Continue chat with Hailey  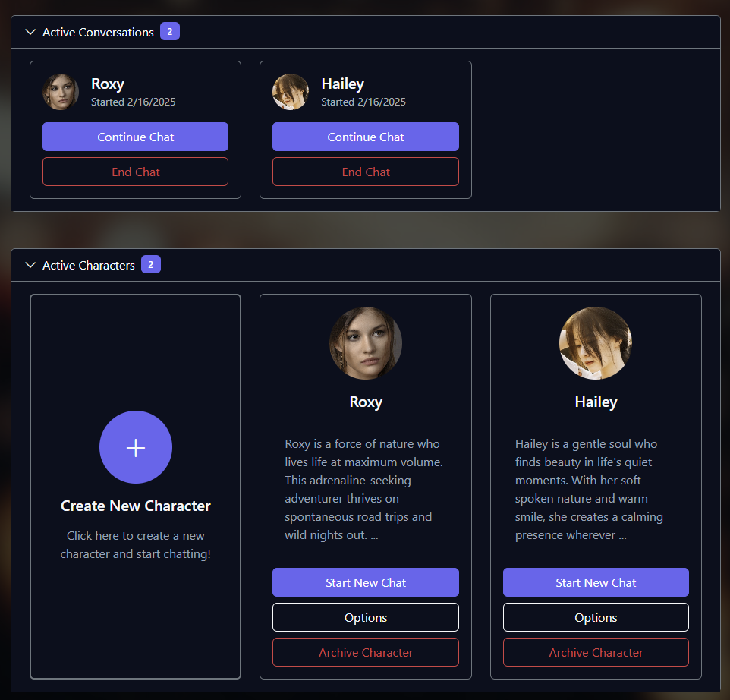(366, 137)
